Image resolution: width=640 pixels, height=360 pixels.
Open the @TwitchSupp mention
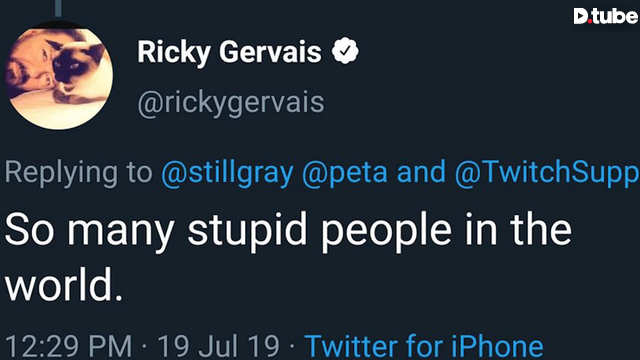click(x=547, y=172)
